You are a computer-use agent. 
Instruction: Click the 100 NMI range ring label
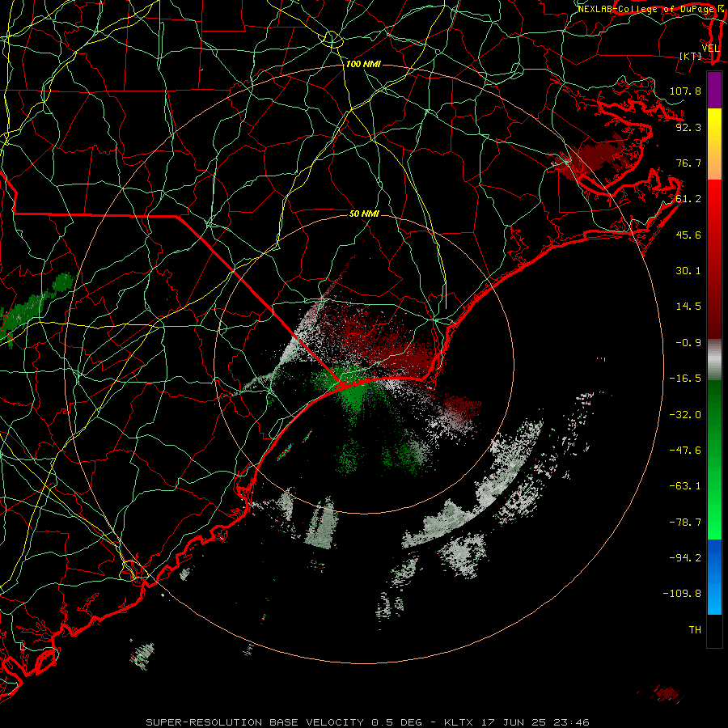[363, 64]
